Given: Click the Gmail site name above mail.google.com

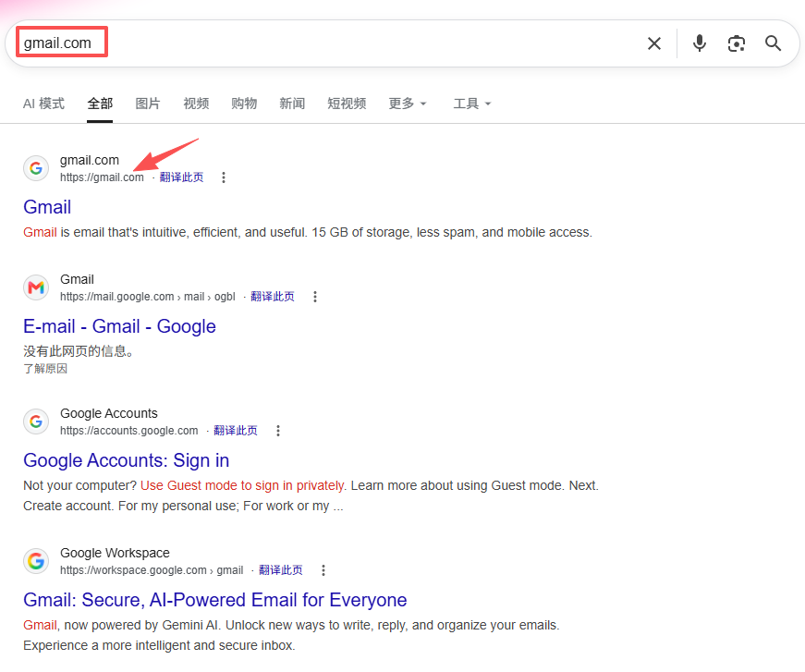Looking at the screenshot, I should tap(77, 279).
